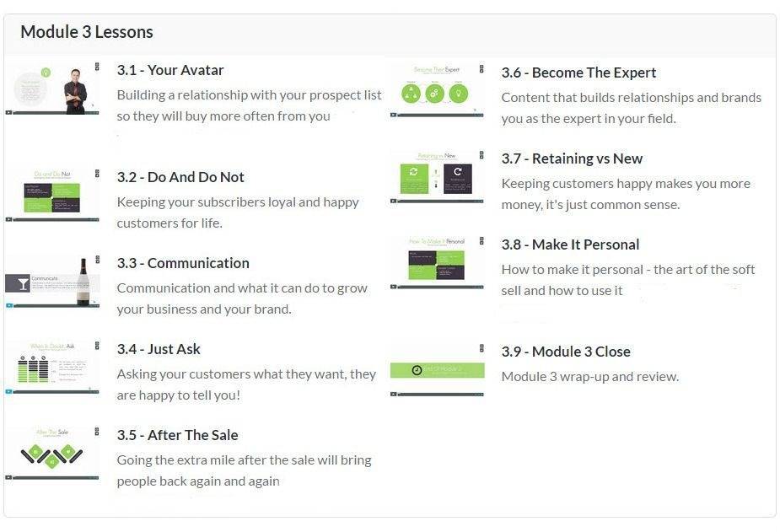Click the small corner icon on the Your Avatar thumbnail
This screenshot has height=532, width=780.
point(97,66)
